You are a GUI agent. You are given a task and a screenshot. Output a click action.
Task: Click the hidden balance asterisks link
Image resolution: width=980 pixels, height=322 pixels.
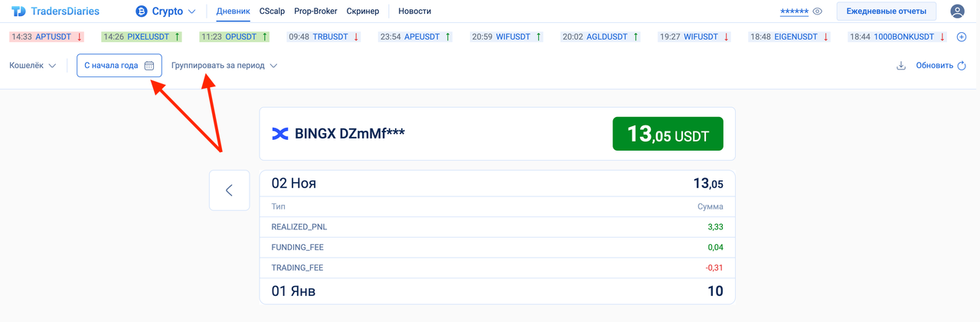pos(794,11)
